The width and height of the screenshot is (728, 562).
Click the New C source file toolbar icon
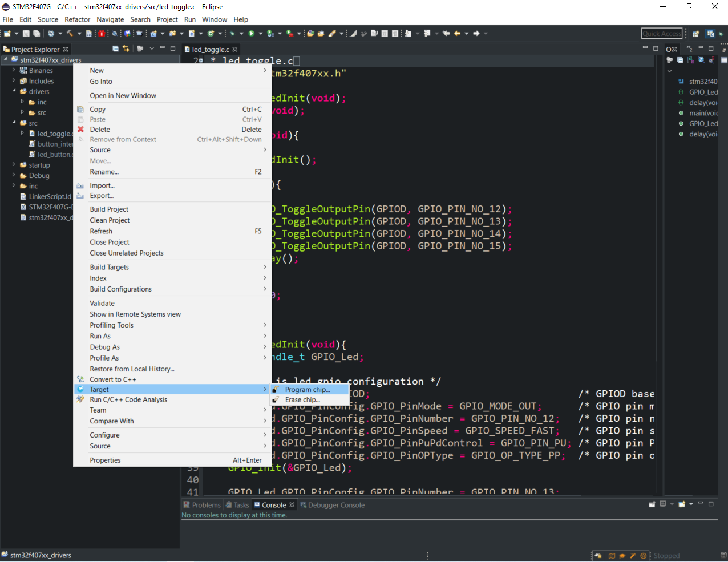click(191, 34)
